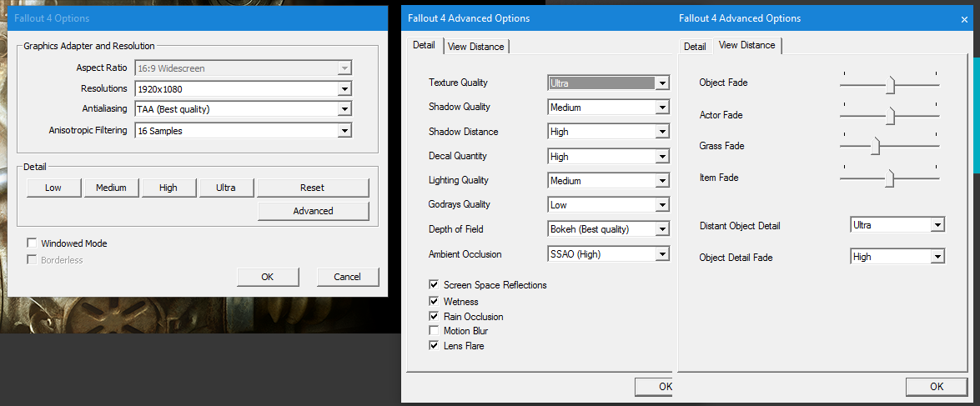Click the Texture Quality label
980x406 pixels.
point(458,83)
